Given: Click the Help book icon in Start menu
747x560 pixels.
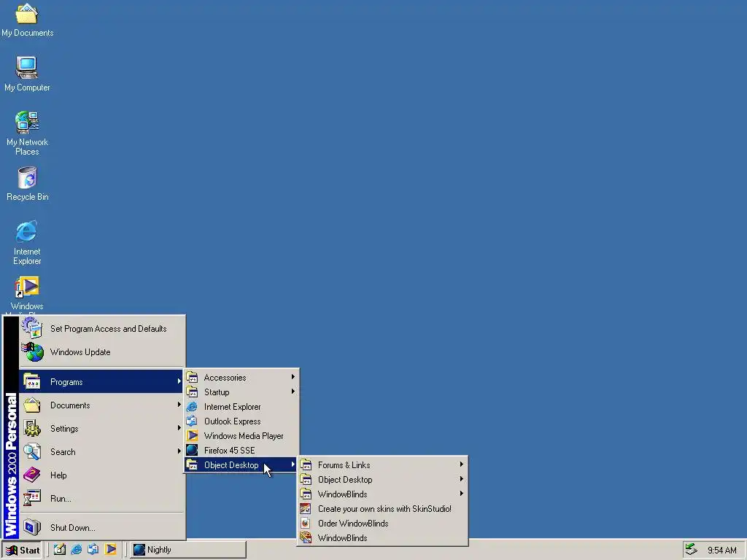Looking at the screenshot, I should [x=32, y=475].
